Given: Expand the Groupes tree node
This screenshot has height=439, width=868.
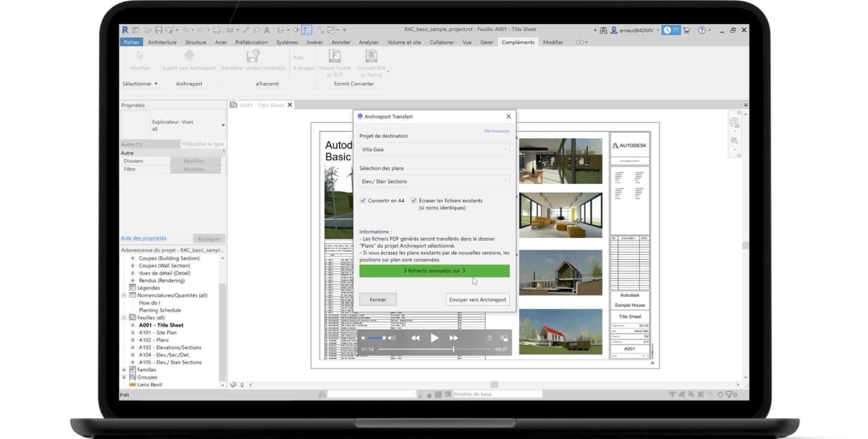Looking at the screenshot, I should coord(124,377).
